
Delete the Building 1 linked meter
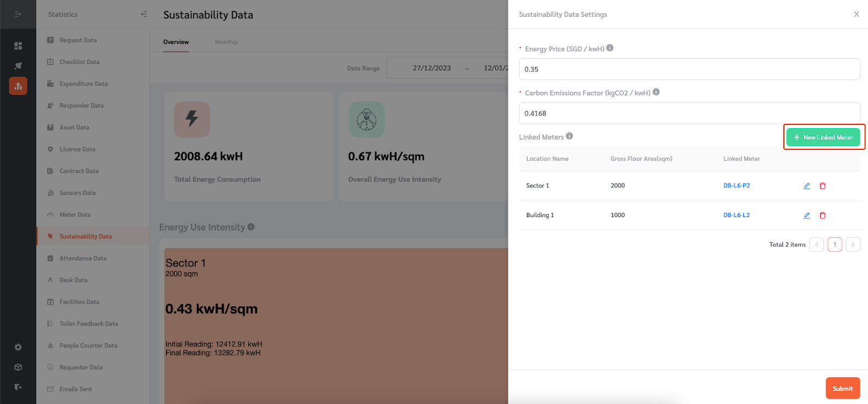[822, 215]
